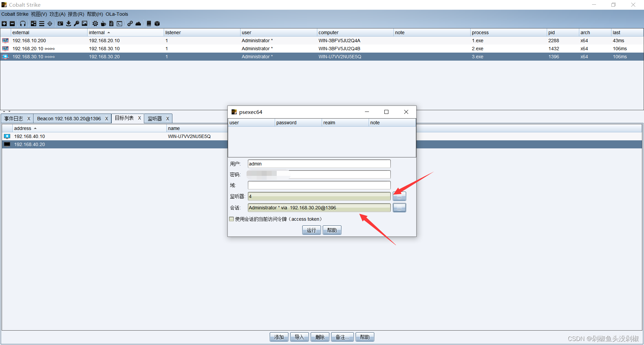Select target row 192.168.40.10

pyautogui.click(x=115, y=136)
